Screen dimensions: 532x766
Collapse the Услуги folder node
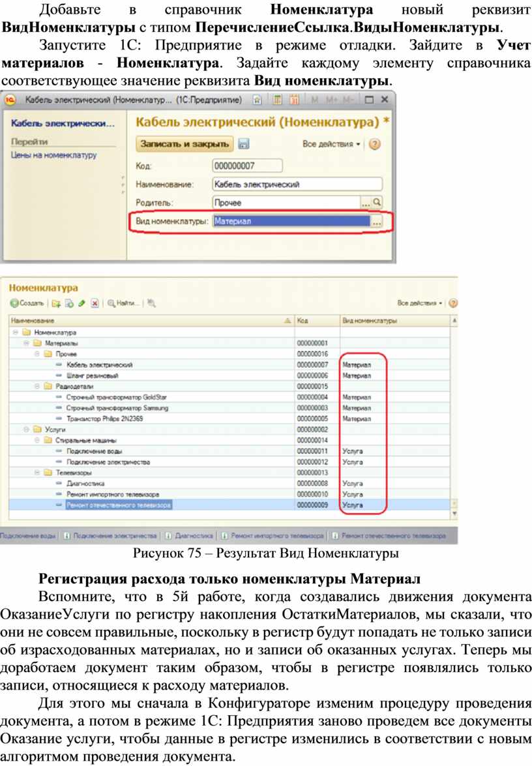pyautogui.click(x=26, y=429)
